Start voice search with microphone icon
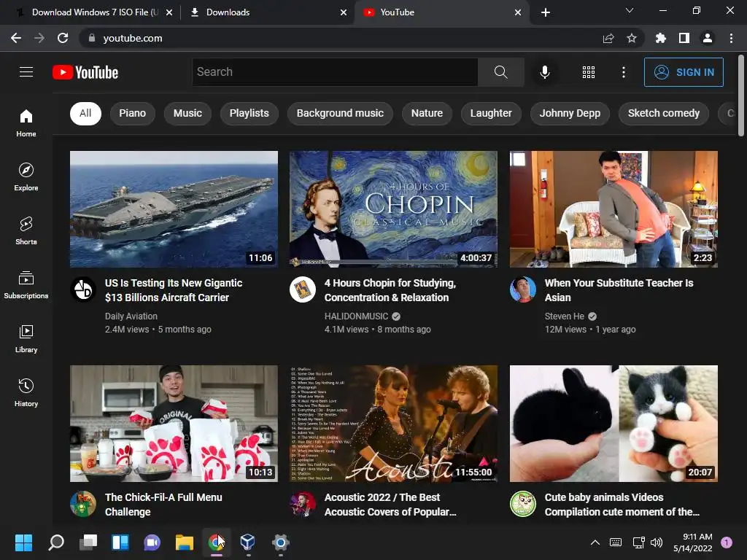 point(544,72)
